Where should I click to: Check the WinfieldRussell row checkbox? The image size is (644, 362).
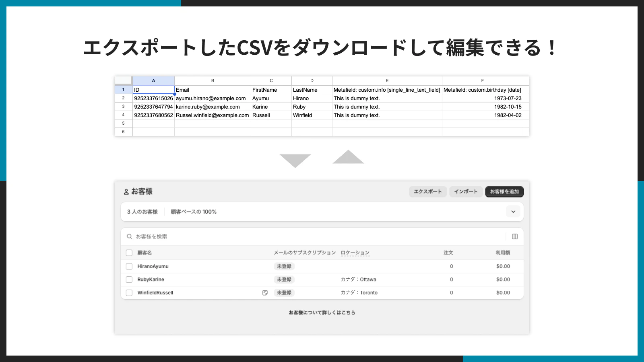click(x=129, y=293)
